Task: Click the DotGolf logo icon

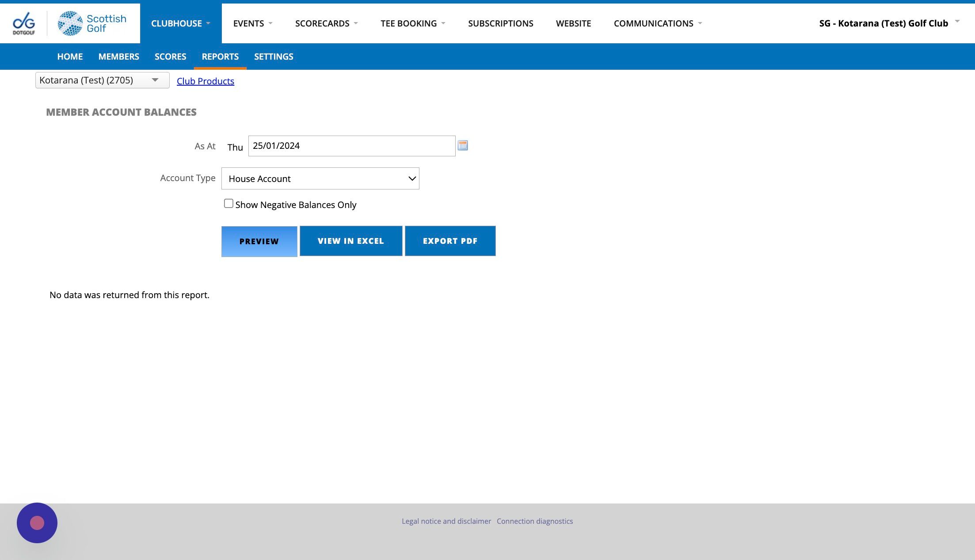Action: click(24, 23)
